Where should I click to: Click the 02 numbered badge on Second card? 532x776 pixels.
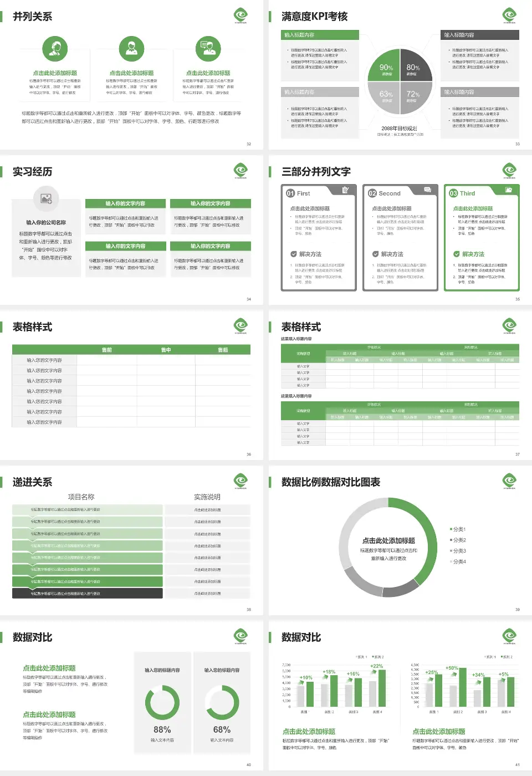371,193
